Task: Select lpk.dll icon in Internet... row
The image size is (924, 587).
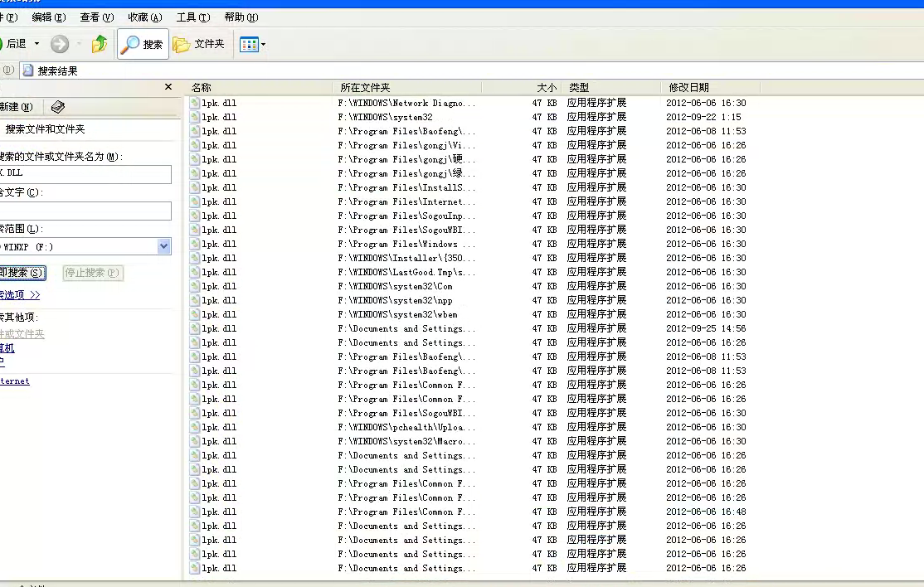Action: (x=195, y=202)
